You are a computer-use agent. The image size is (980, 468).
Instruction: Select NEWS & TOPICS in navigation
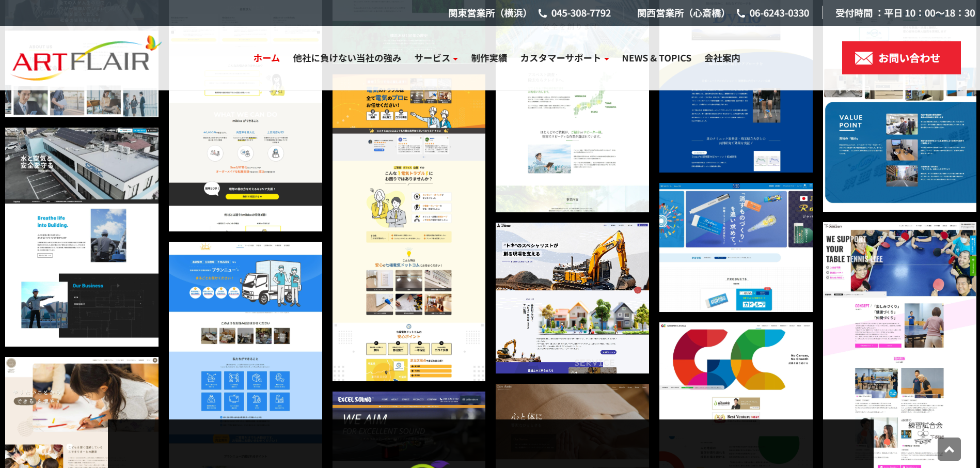coord(656,58)
